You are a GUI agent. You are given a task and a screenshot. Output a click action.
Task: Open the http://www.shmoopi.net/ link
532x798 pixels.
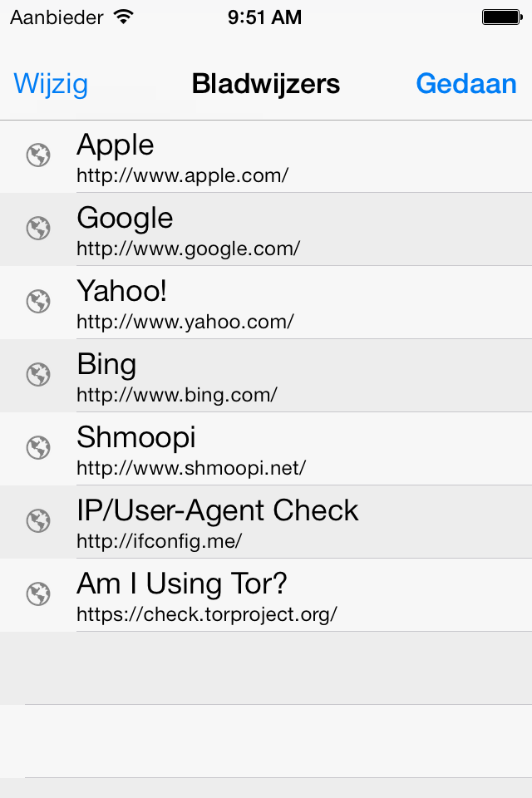191,468
